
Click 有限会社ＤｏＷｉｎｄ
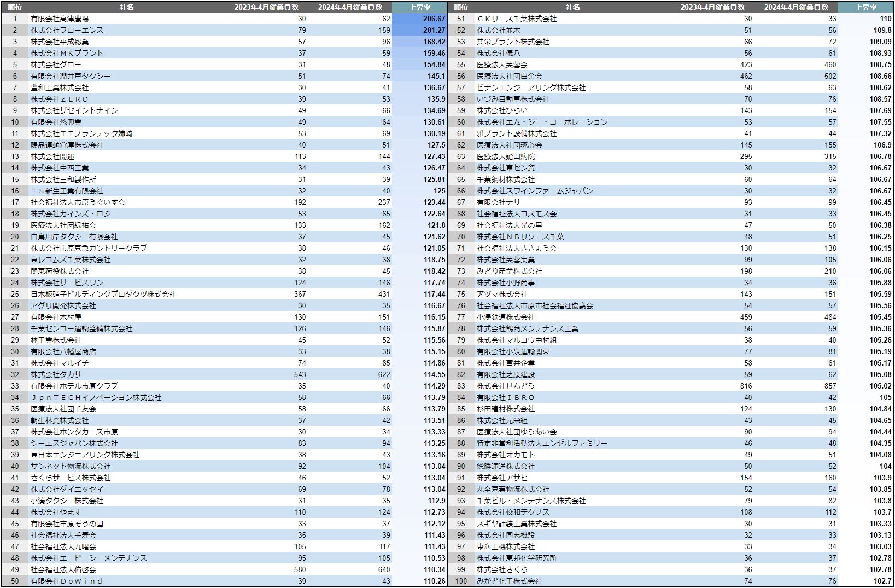coord(67,581)
